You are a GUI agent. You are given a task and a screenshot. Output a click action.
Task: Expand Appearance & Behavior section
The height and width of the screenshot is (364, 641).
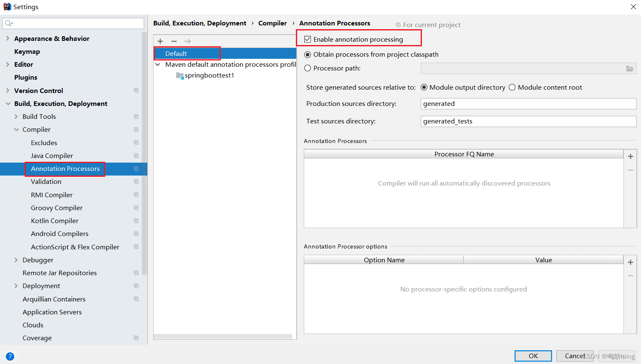coord(8,38)
